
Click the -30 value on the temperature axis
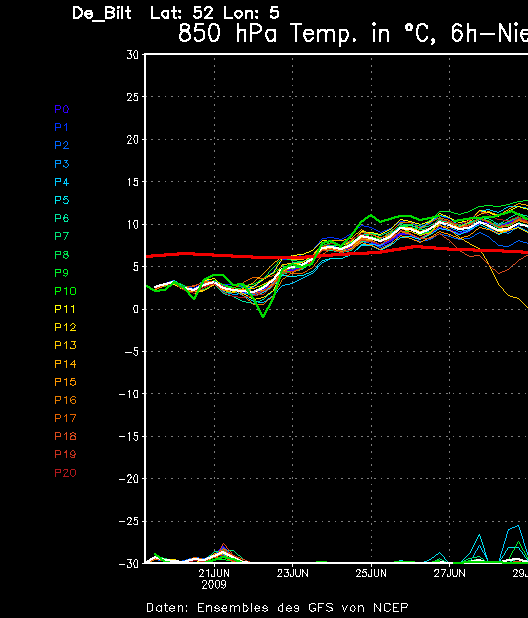point(129,564)
